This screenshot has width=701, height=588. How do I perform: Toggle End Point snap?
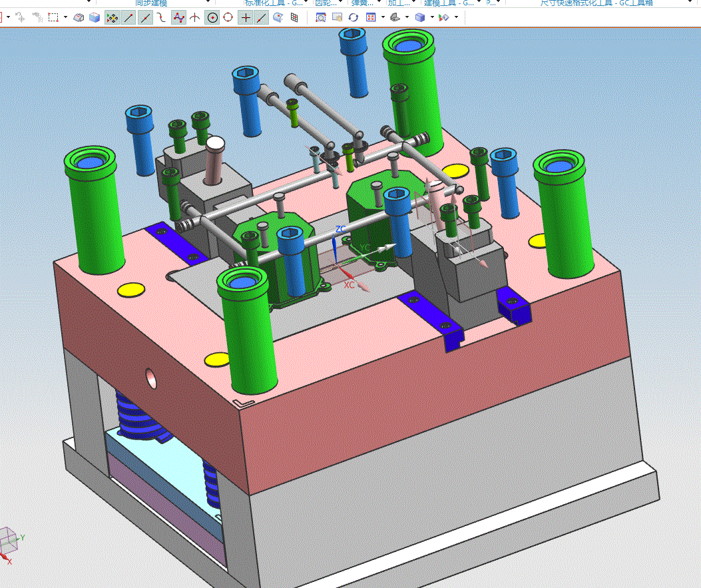pyautogui.click(x=129, y=18)
